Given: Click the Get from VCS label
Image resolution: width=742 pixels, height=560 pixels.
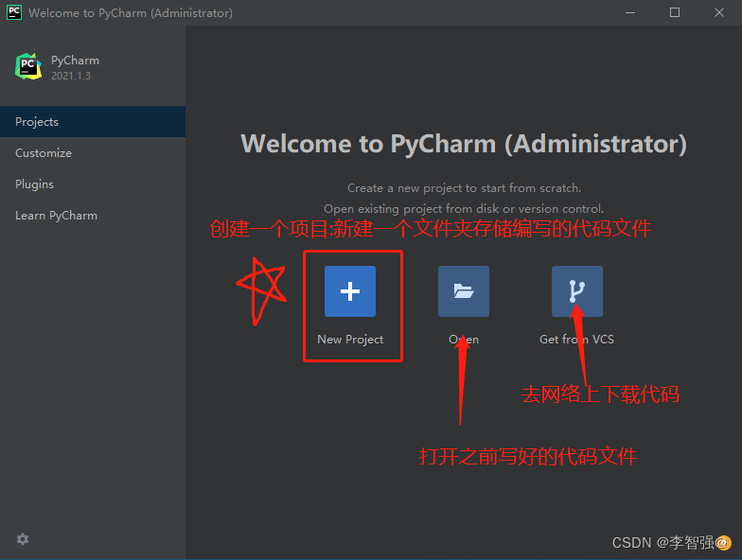Looking at the screenshot, I should [x=577, y=339].
